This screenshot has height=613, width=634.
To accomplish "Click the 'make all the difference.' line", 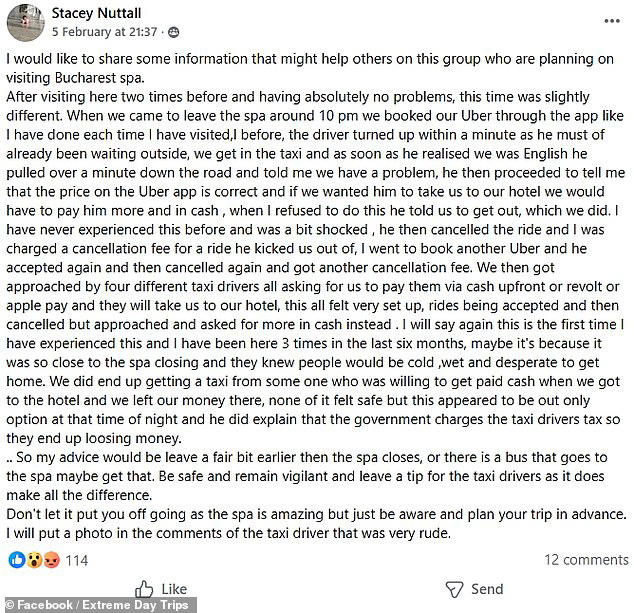I will coord(79,495).
